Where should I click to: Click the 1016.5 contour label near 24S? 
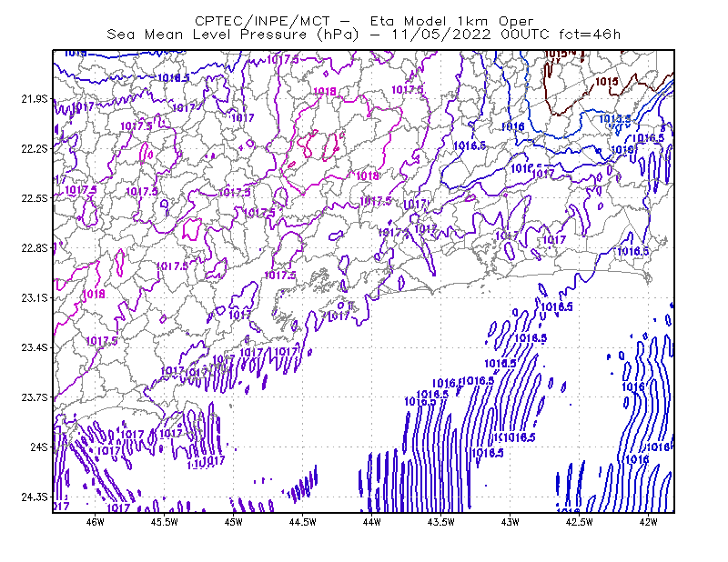488,453
